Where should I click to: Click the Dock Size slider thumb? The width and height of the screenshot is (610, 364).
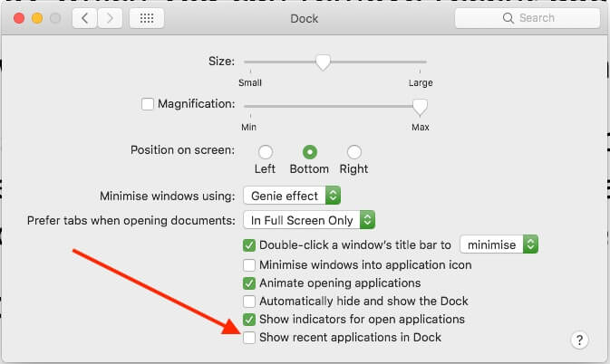click(x=323, y=62)
